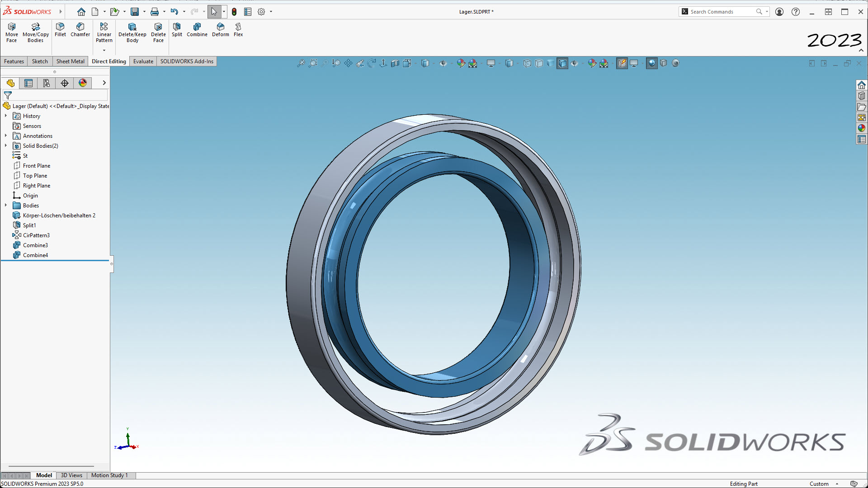This screenshot has width=868, height=488.
Task: Switch to ConfigurationManager tab icon
Action: click(47, 83)
